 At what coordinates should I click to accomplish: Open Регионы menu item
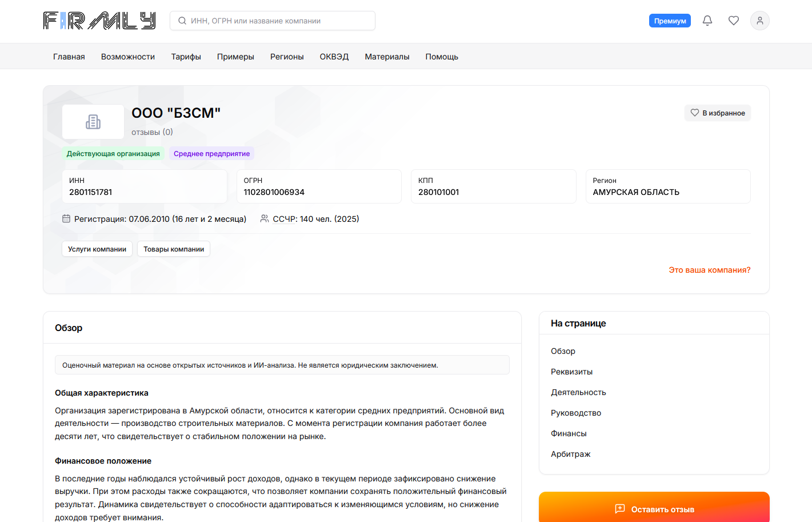coord(287,57)
